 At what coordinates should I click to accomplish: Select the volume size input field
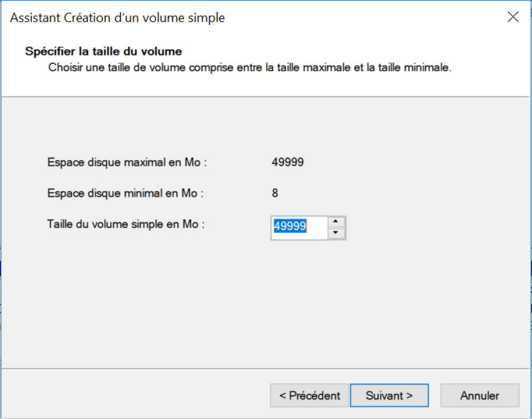299,227
